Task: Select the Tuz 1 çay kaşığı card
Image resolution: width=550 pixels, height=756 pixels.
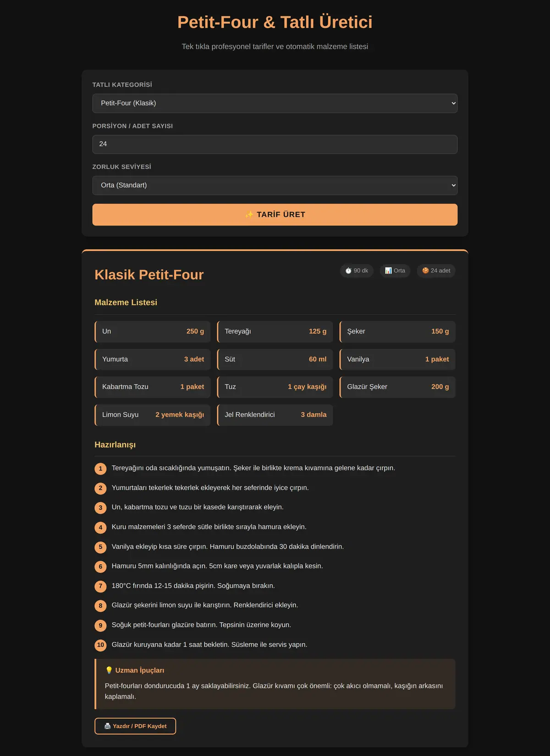Action: 275,387
